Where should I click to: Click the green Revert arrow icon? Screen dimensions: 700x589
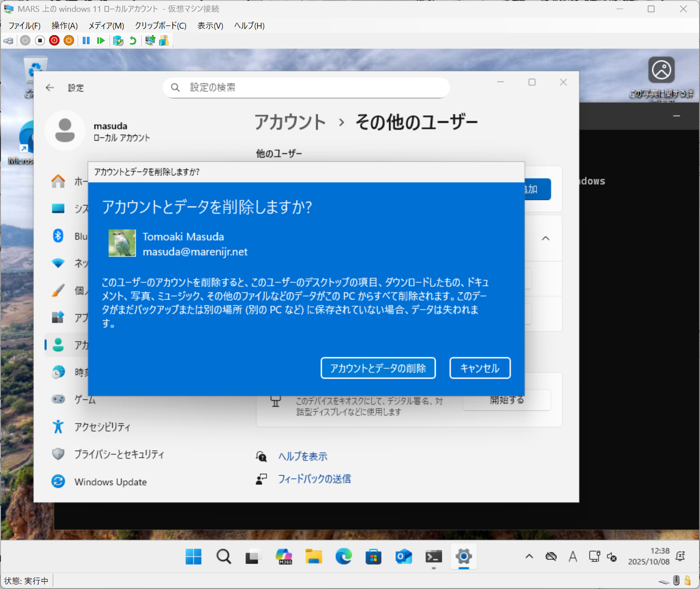point(133,40)
